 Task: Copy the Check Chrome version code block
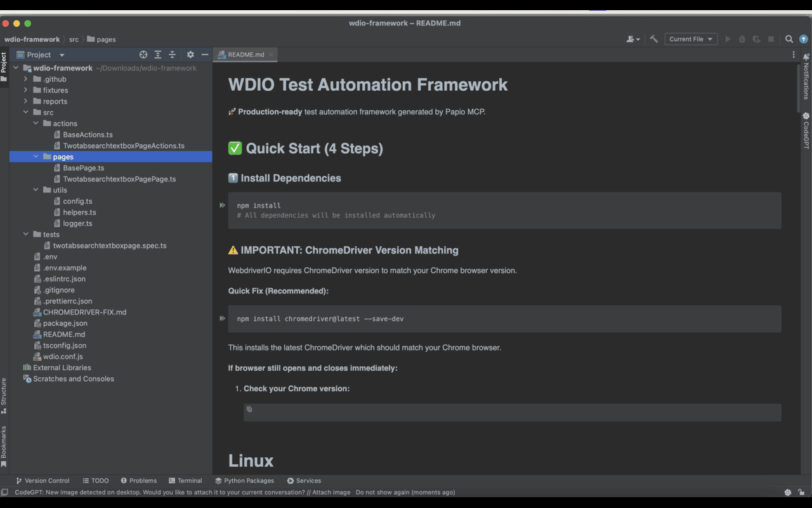(249, 409)
